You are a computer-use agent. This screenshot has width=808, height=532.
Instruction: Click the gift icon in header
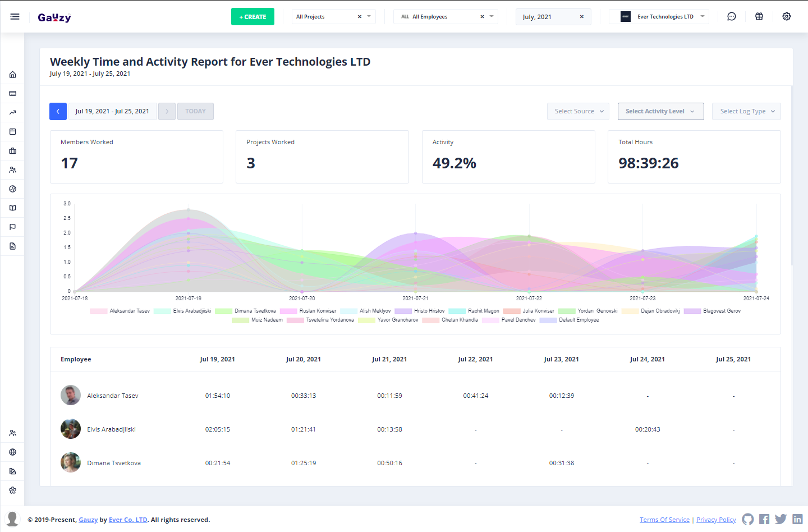759,17
